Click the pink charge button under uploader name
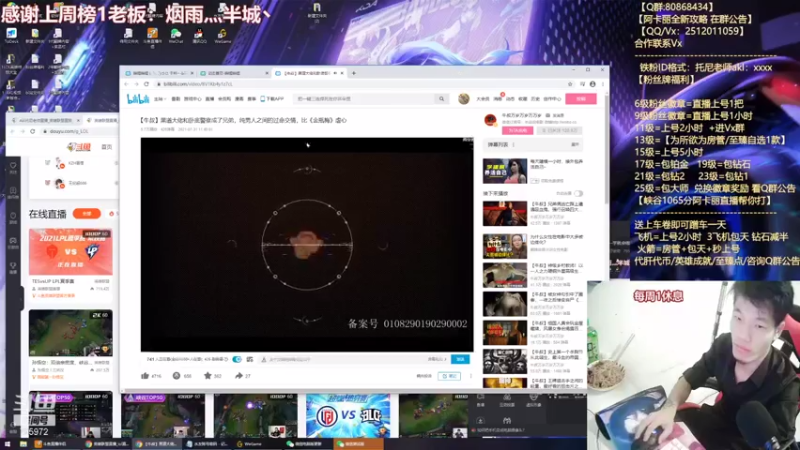 pos(517,131)
